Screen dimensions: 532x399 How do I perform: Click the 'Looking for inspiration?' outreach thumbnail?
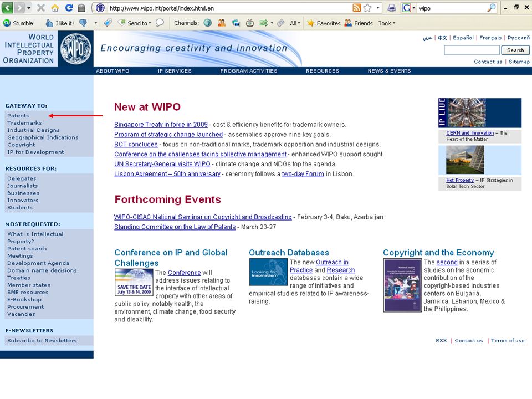click(268, 272)
